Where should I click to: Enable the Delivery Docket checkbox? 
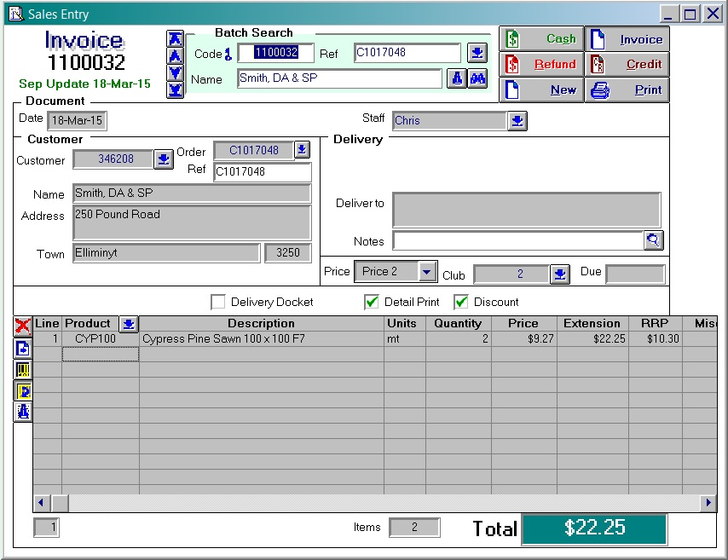tap(218, 302)
